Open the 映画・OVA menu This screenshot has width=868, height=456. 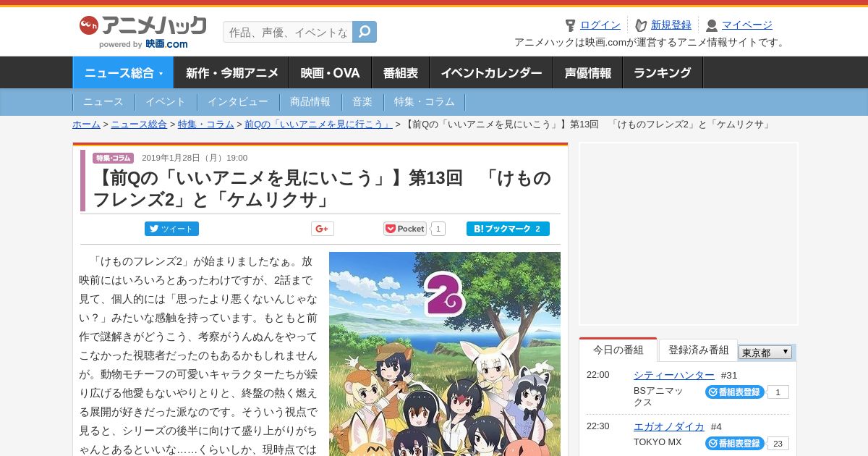tap(331, 72)
